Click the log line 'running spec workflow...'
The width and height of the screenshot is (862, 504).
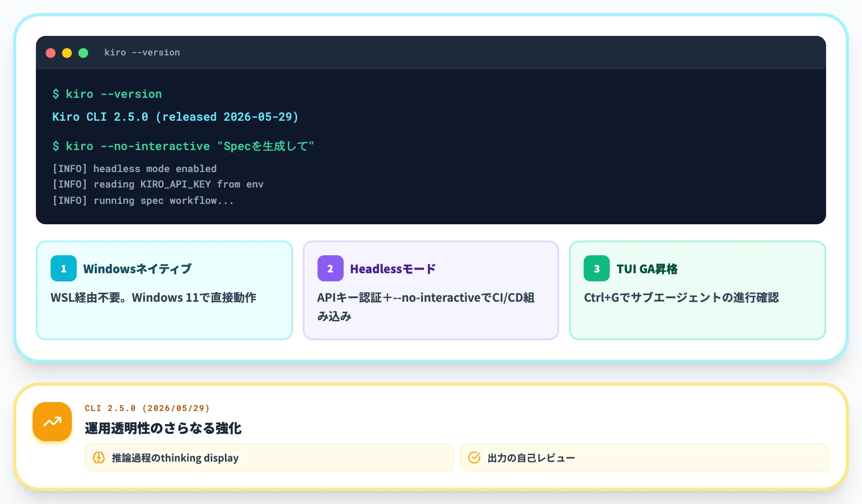tap(143, 201)
